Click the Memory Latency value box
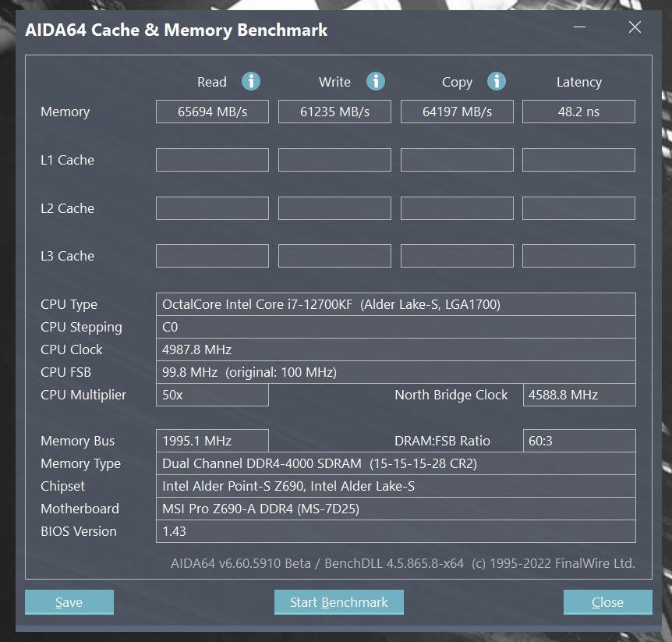This screenshot has width=672, height=642. (x=578, y=112)
